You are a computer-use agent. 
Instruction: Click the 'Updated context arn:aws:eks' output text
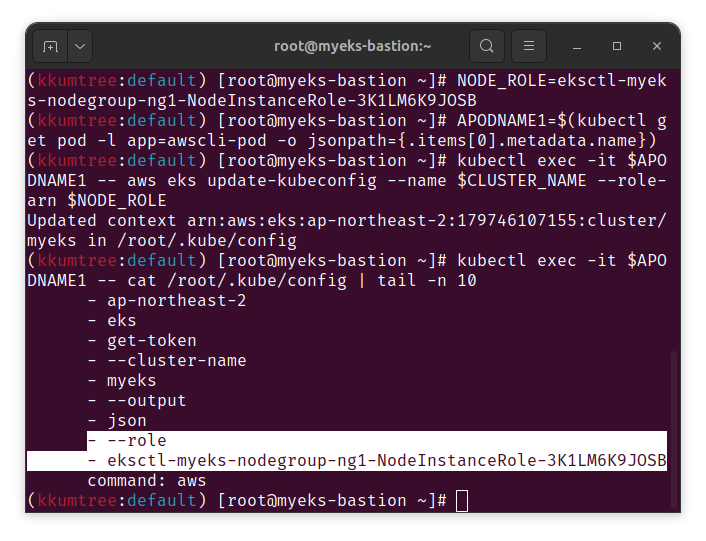347,221
